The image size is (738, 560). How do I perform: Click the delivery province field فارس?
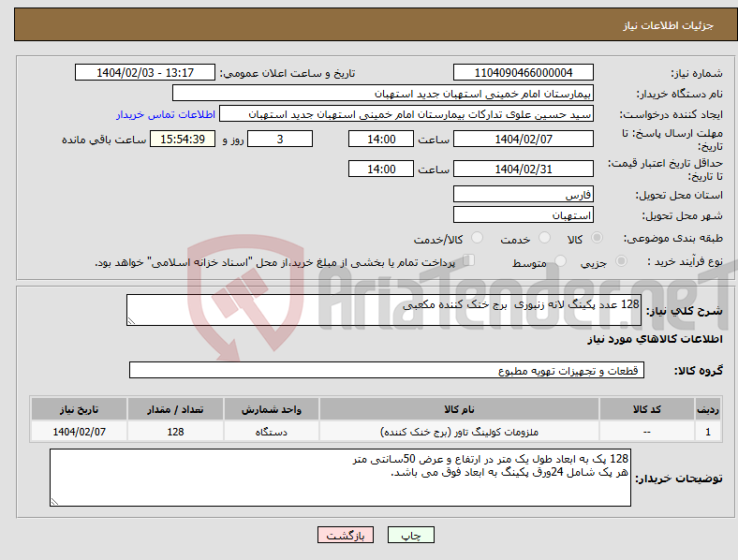523,194
